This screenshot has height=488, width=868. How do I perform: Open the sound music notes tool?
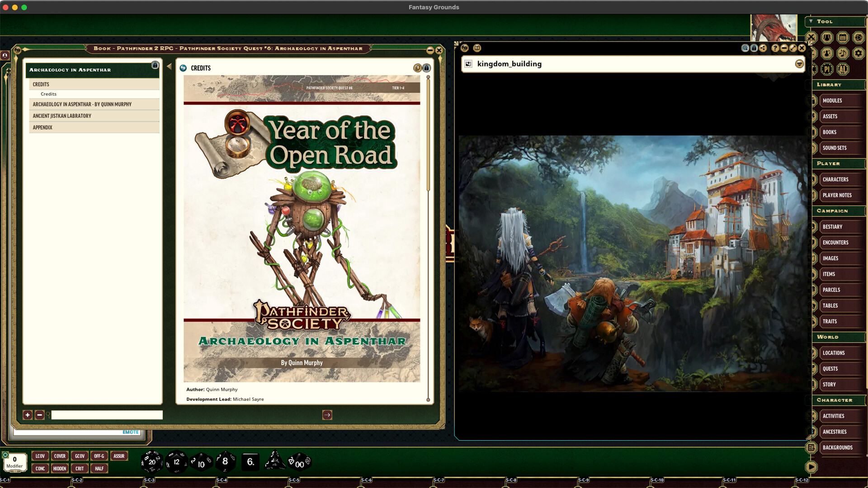(x=843, y=53)
